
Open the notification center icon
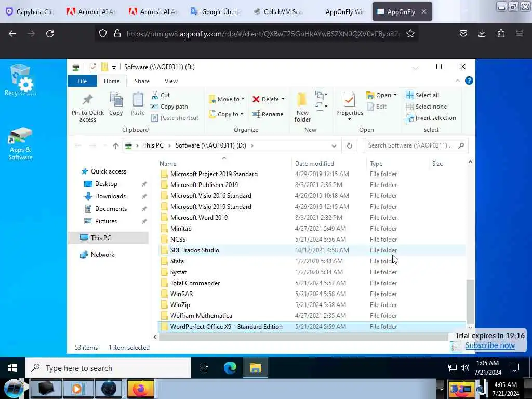coord(515,368)
